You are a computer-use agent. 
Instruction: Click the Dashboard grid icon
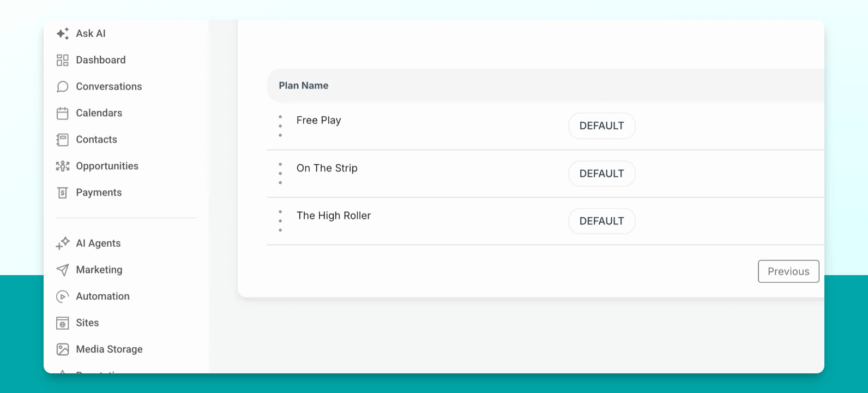63,60
